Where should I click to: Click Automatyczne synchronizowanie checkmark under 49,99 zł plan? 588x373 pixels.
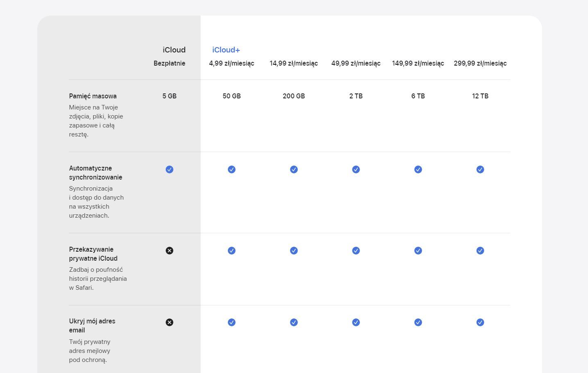click(356, 169)
